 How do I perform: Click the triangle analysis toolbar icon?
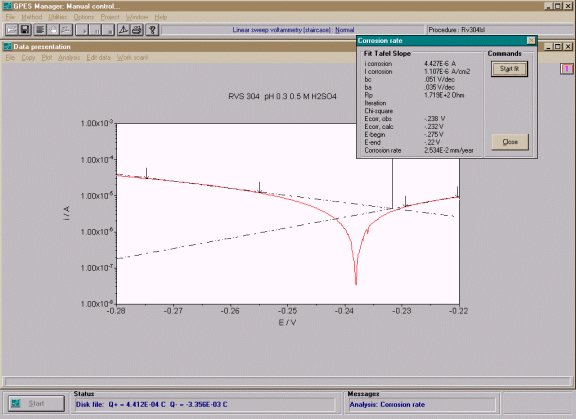123,30
